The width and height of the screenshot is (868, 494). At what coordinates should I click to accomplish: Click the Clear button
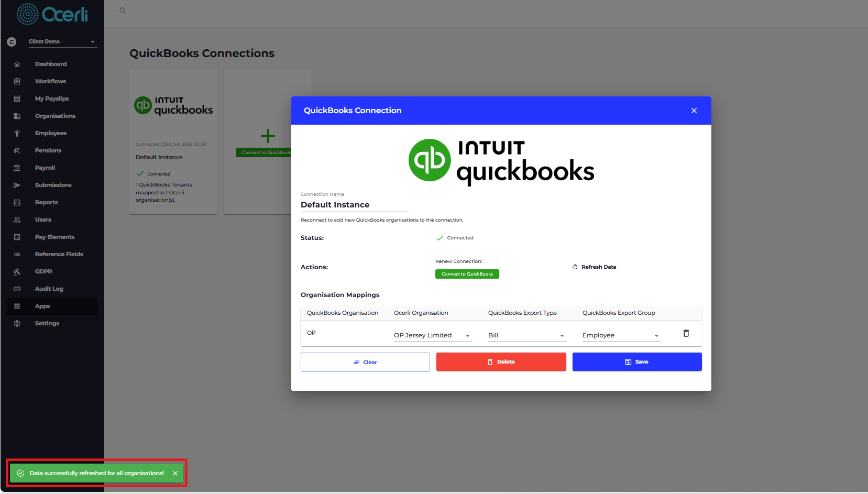(365, 362)
